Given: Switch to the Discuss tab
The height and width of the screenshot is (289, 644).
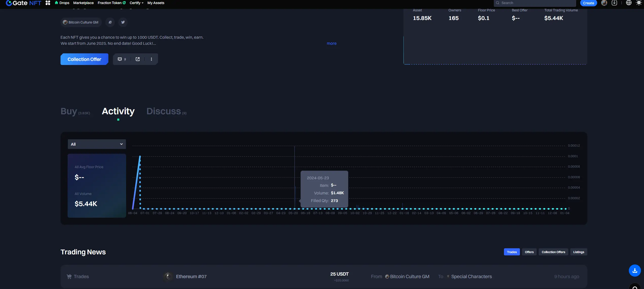Looking at the screenshot, I should tap(164, 111).
